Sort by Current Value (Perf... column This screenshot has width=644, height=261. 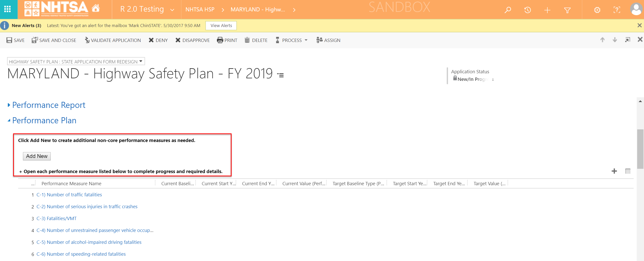pos(304,183)
